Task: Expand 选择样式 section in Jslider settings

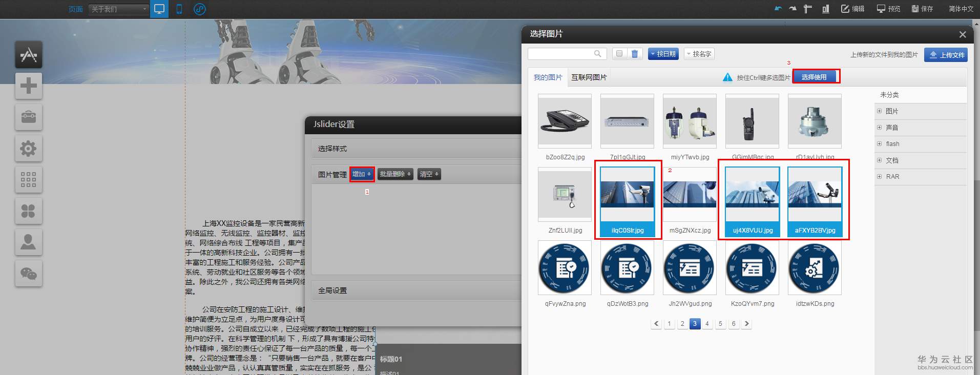Action: (416, 149)
